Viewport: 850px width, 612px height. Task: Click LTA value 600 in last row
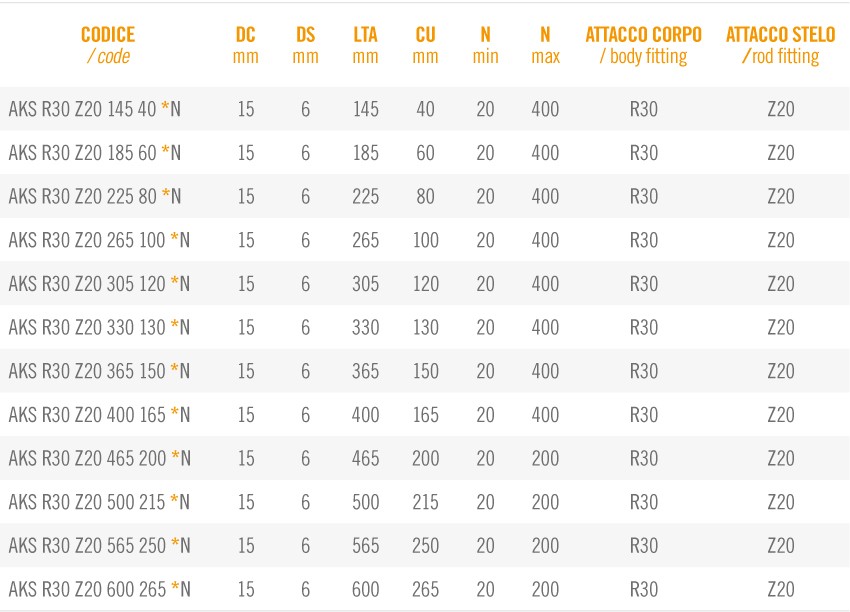point(365,589)
